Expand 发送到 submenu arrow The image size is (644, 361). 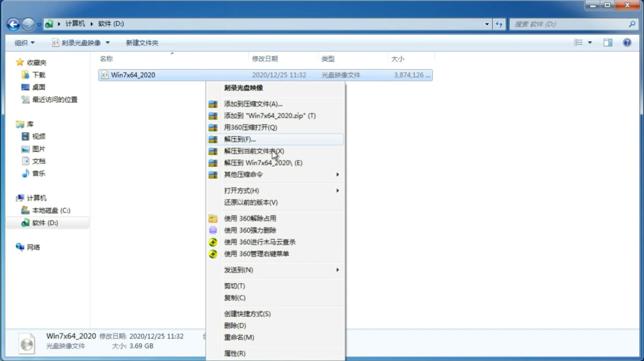click(337, 270)
